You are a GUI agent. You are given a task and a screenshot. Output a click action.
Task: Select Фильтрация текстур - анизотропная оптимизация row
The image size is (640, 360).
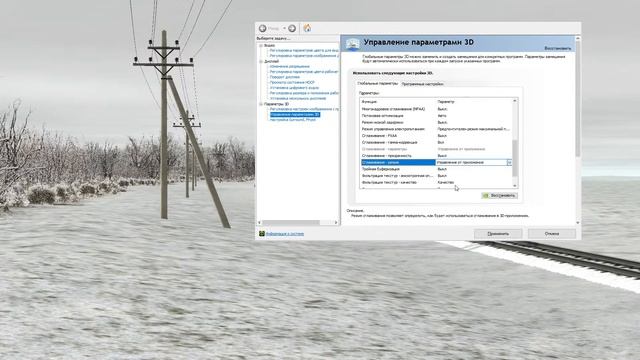click(436, 176)
